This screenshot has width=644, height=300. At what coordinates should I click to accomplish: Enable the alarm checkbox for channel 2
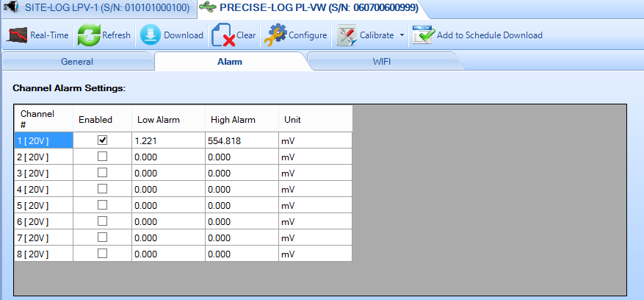(103, 157)
